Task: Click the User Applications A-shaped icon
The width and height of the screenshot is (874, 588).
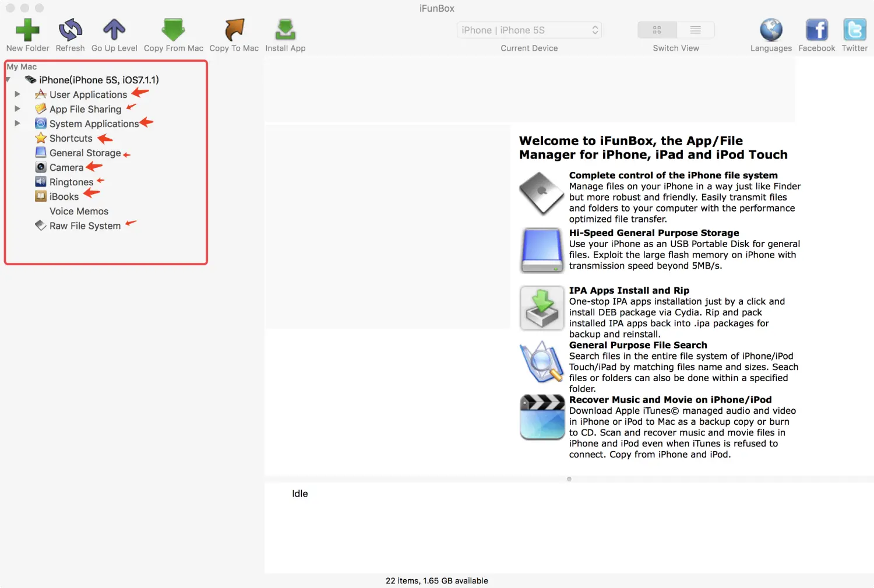Action: (x=40, y=94)
